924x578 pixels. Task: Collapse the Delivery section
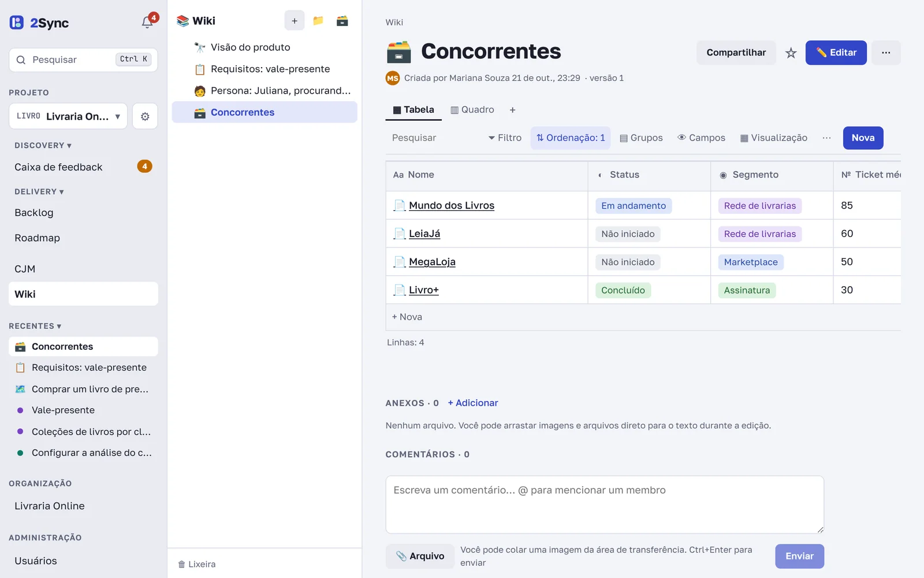[39, 192]
